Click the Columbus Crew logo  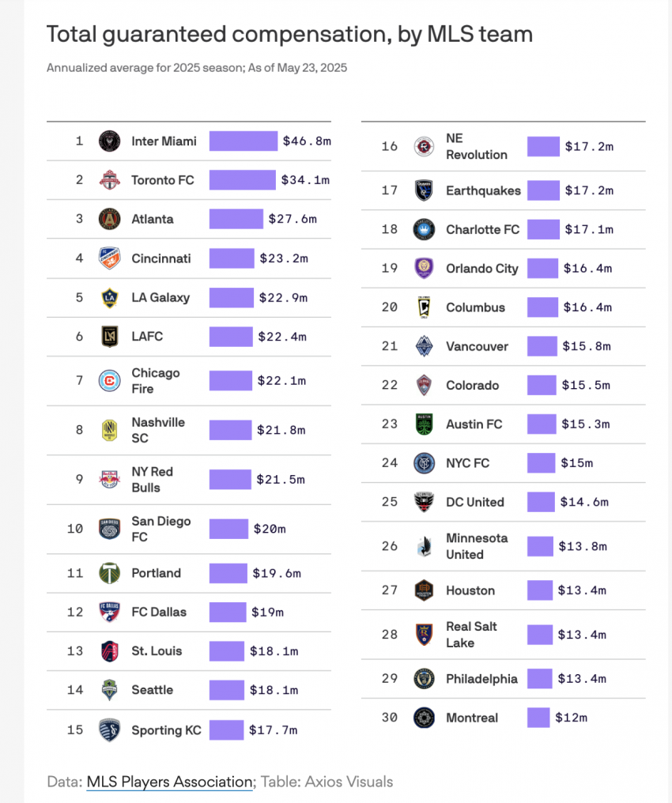pyautogui.click(x=424, y=307)
